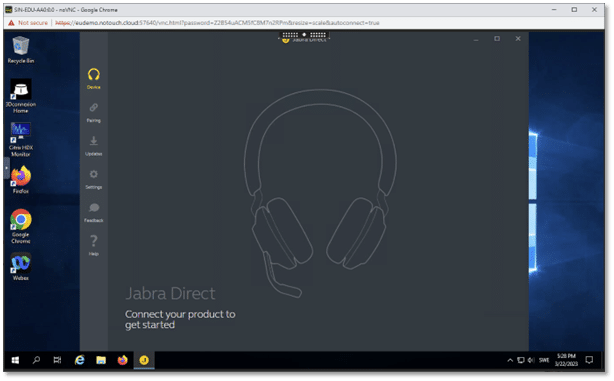
Task: Open the network tray icon
Action: point(520,361)
